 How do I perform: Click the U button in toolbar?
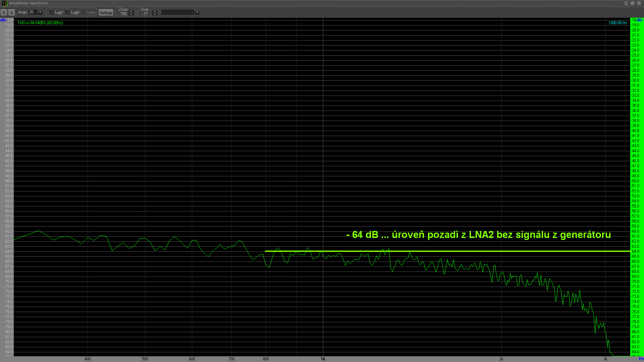click(x=11, y=13)
